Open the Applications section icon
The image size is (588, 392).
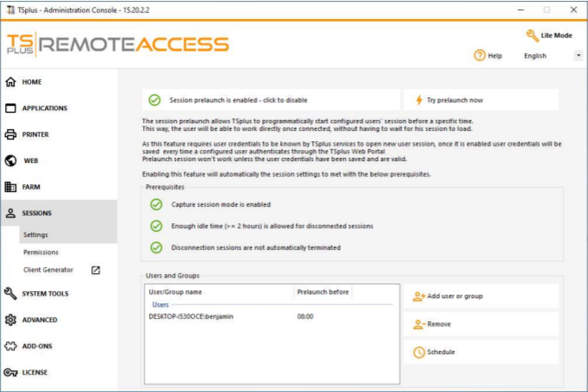coord(11,109)
